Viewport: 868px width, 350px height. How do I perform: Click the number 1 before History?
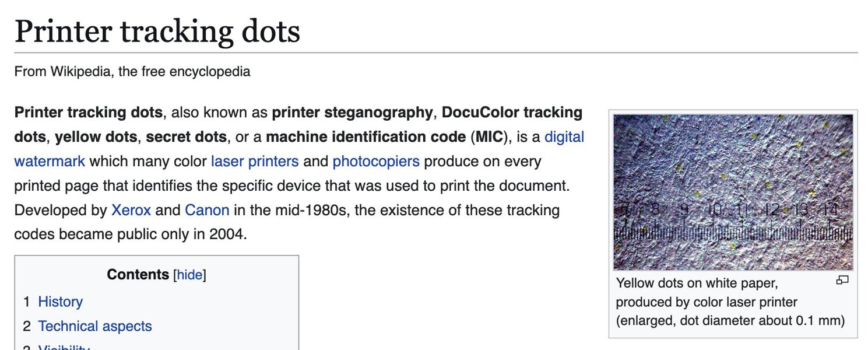27,302
